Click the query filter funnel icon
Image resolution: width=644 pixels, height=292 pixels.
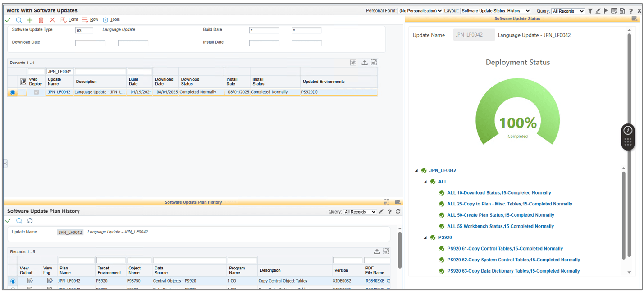590,11
